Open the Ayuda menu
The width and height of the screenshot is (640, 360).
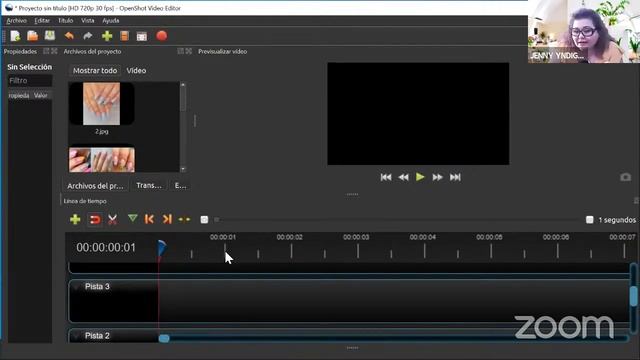(111, 20)
